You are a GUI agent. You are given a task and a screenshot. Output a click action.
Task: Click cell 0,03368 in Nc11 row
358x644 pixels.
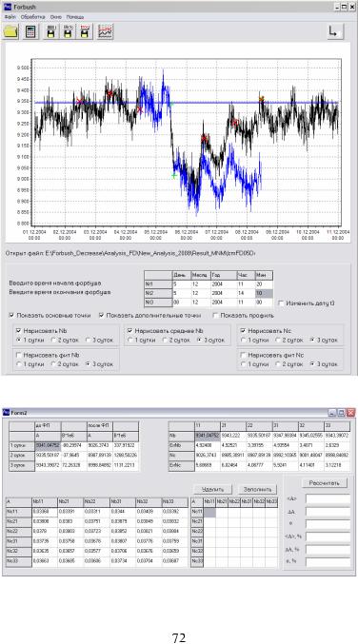45,512
